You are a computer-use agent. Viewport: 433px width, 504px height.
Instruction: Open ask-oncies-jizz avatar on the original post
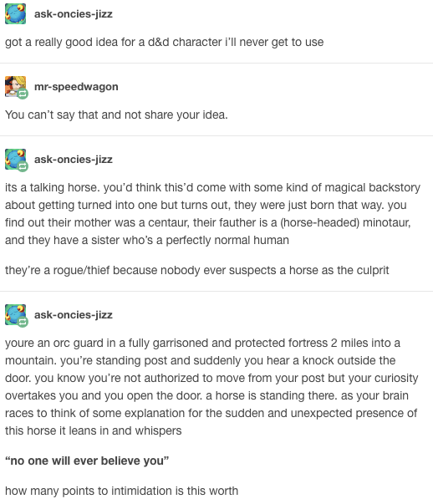click(15, 14)
